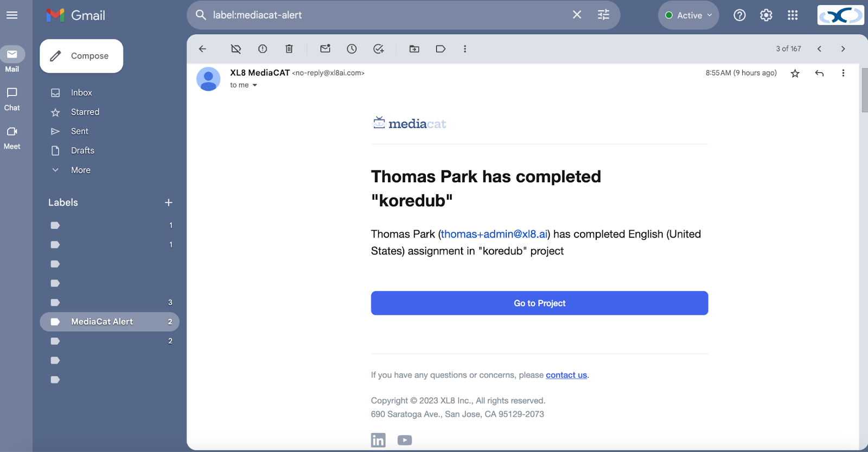Click the email vertical scrollbar

tap(864, 90)
